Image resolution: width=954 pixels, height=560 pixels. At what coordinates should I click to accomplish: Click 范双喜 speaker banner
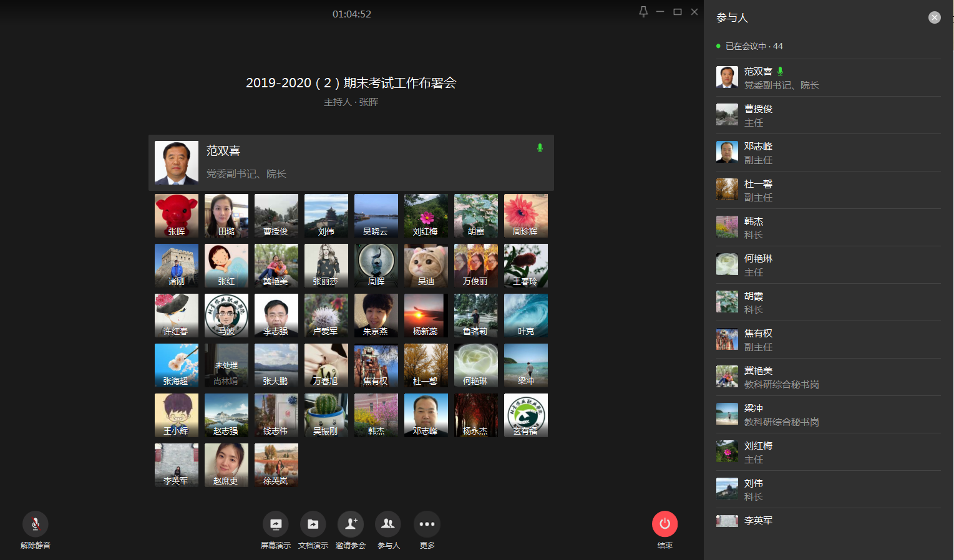coord(351,162)
